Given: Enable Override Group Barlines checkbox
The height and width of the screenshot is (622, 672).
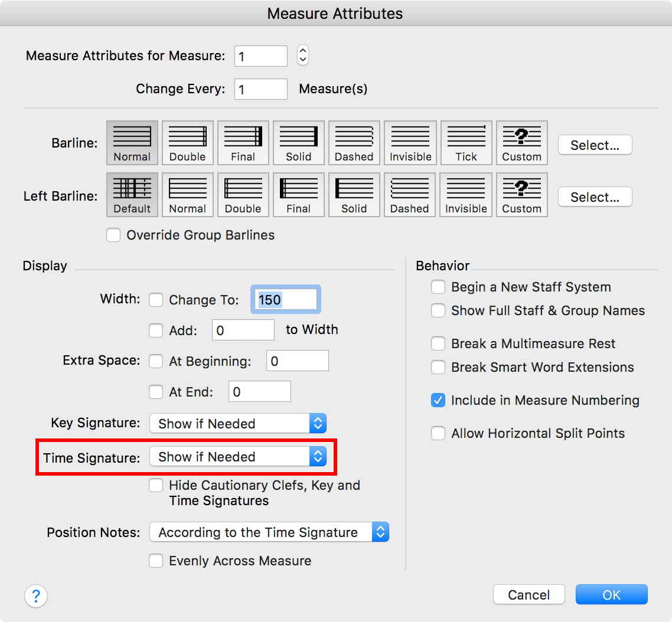Looking at the screenshot, I should [x=113, y=235].
